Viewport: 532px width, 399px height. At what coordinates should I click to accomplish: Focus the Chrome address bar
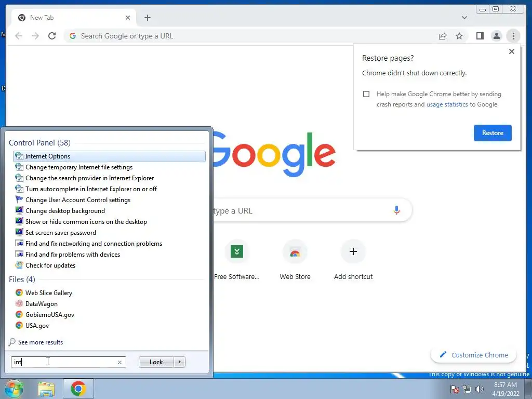point(251,36)
